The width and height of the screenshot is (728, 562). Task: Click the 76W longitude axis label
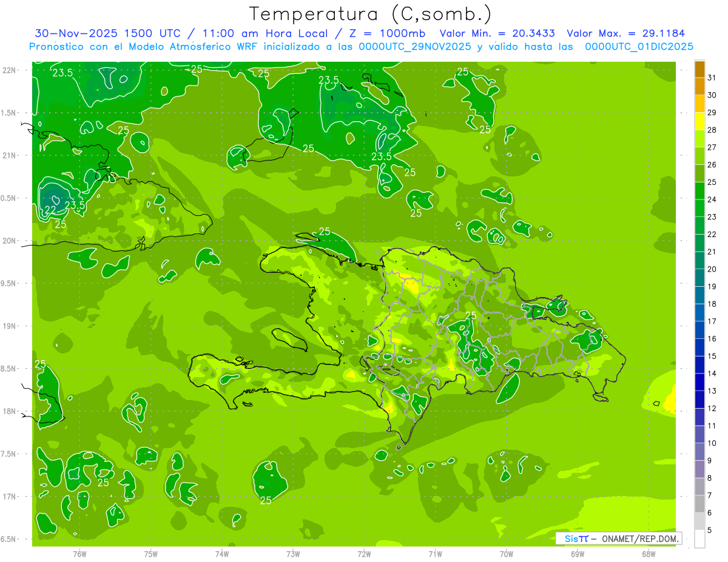point(79,554)
